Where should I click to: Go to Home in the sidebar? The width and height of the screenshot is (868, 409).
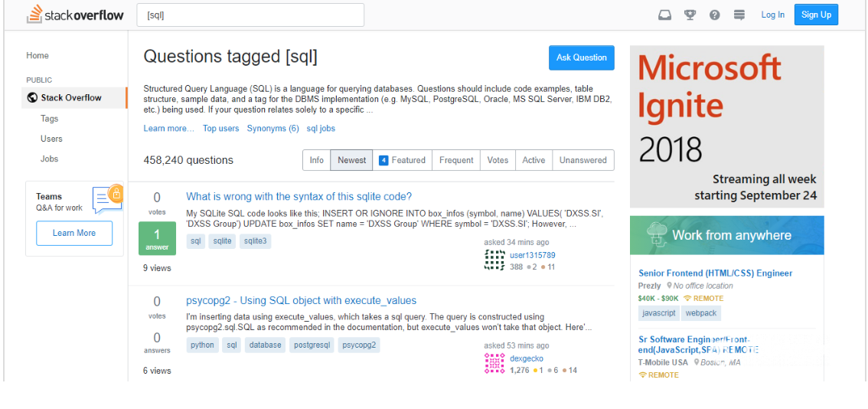tap(38, 55)
